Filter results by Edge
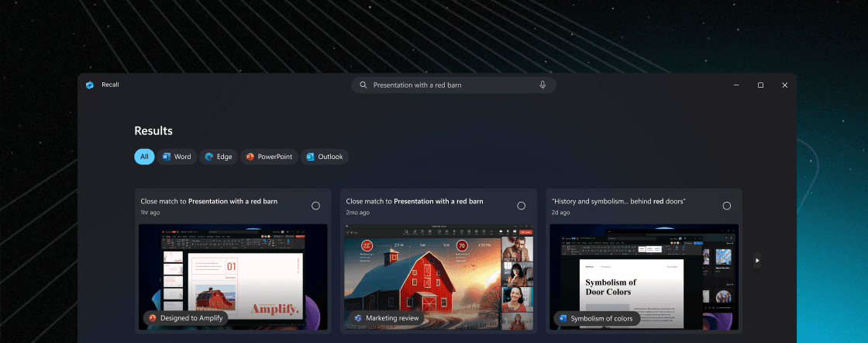The width and height of the screenshot is (868, 343). point(219,157)
